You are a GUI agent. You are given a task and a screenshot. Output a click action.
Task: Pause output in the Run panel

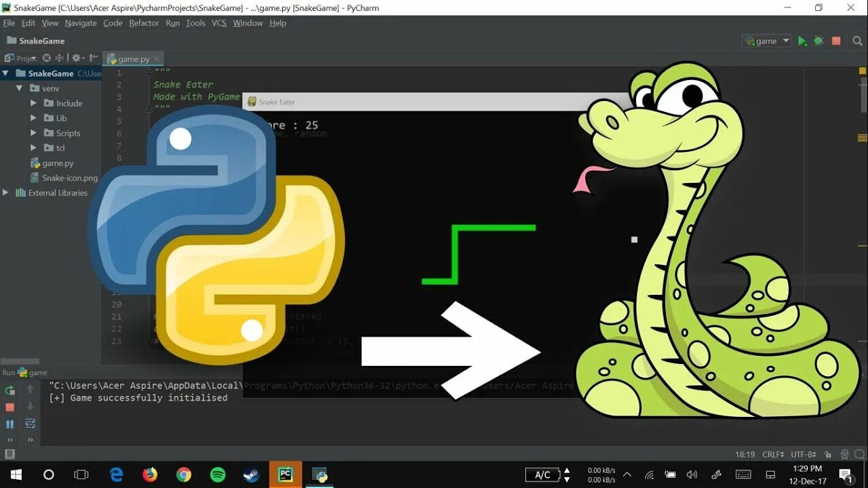click(x=9, y=424)
